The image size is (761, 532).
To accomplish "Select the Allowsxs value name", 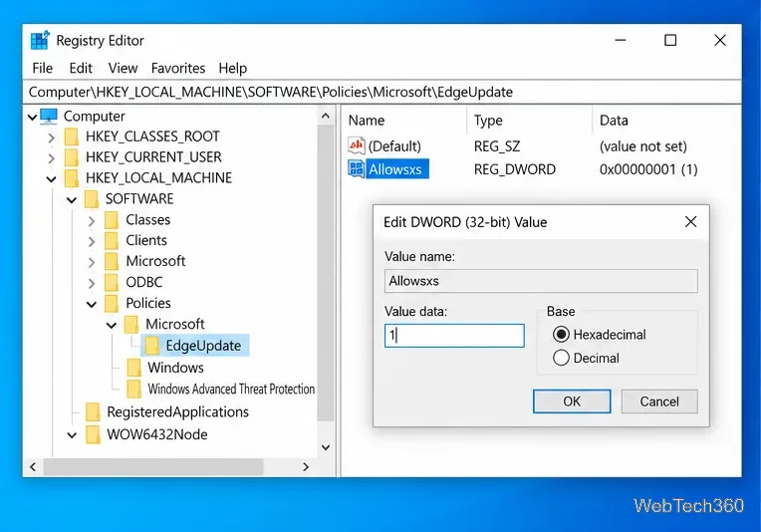I will point(395,169).
